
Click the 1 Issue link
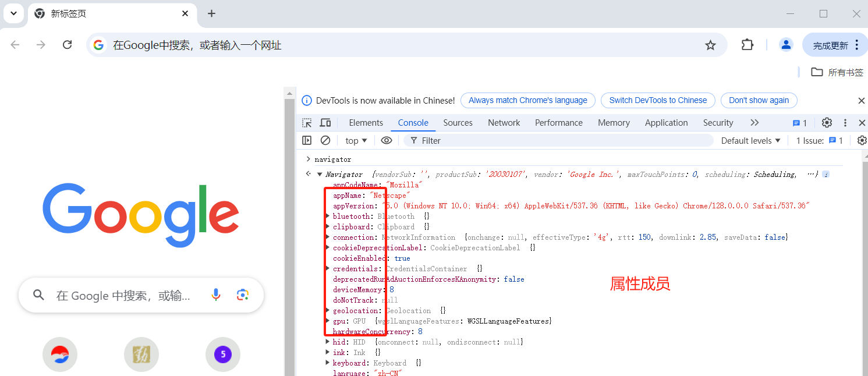pos(819,140)
